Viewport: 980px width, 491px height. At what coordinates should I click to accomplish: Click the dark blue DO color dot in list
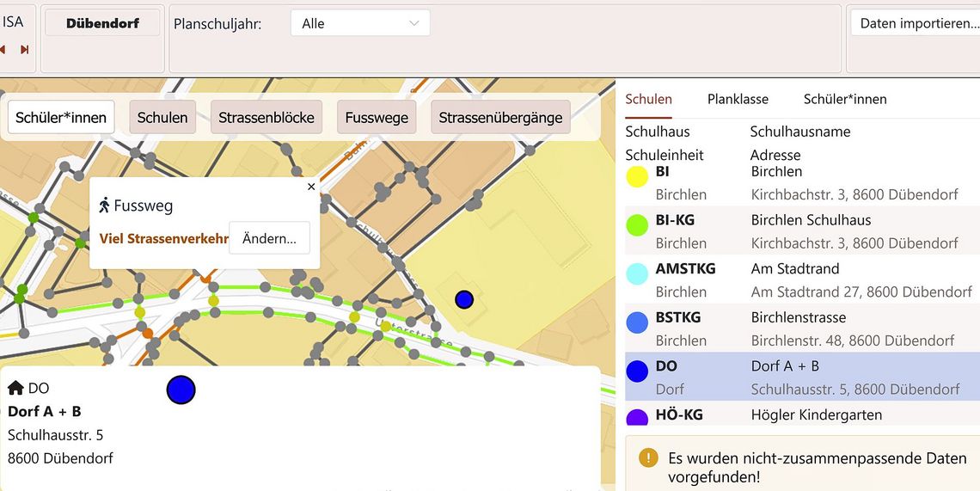click(637, 371)
